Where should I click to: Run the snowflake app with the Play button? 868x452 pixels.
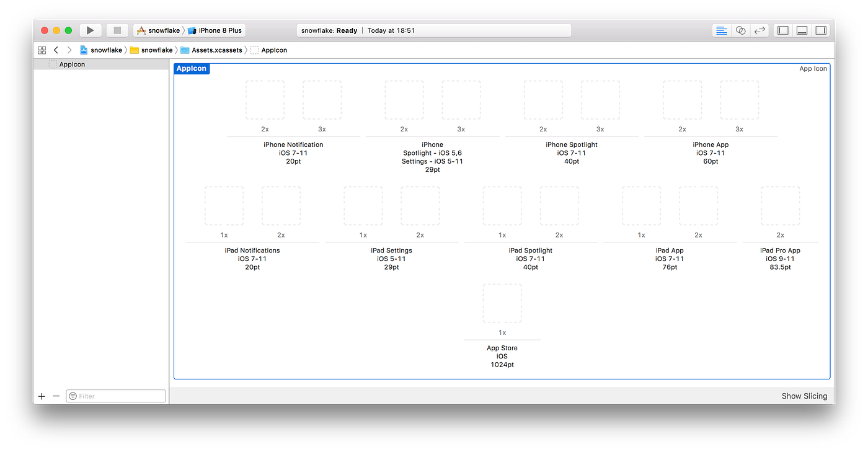pyautogui.click(x=90, y=30)
